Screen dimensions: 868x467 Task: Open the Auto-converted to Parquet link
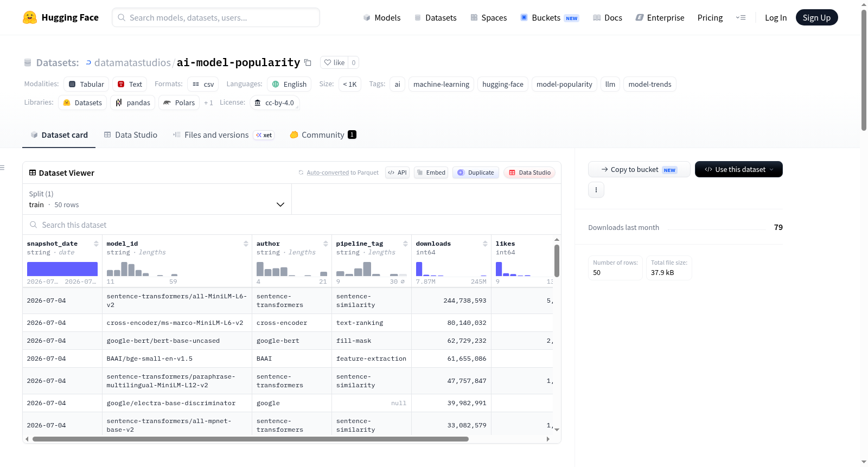[x=328, y=172]
